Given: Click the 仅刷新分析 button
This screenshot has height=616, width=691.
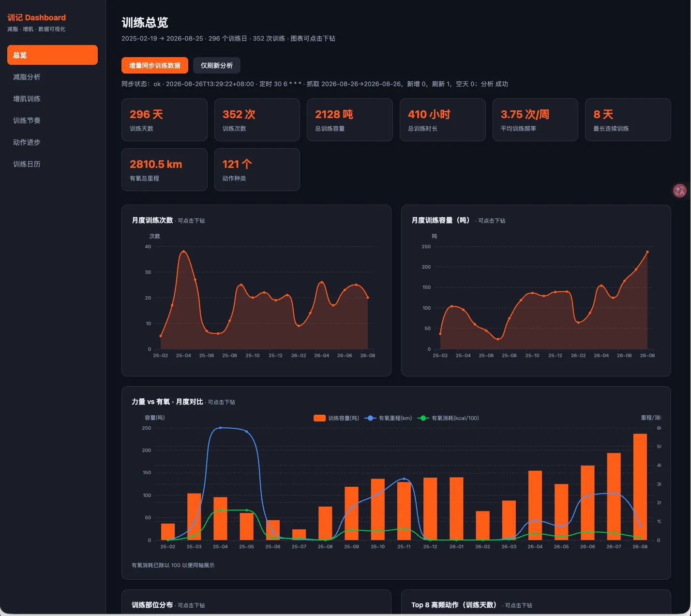Looking at the screenshot, I should pos(217,65).
